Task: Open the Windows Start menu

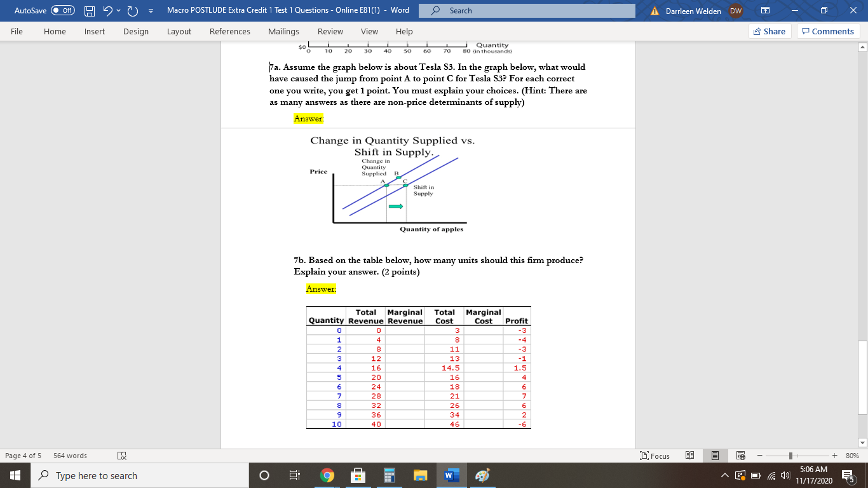Action: click(x=15, y=475)
